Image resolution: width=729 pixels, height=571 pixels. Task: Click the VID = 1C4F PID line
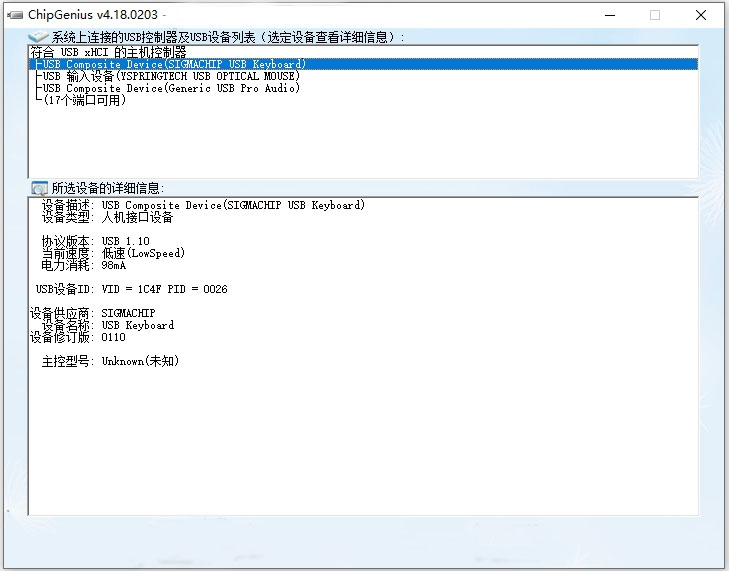[x=131, y=289]
